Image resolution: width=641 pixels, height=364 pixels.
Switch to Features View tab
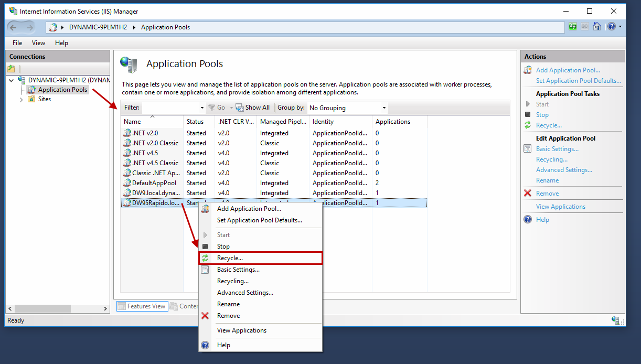(x=141, y=306)
